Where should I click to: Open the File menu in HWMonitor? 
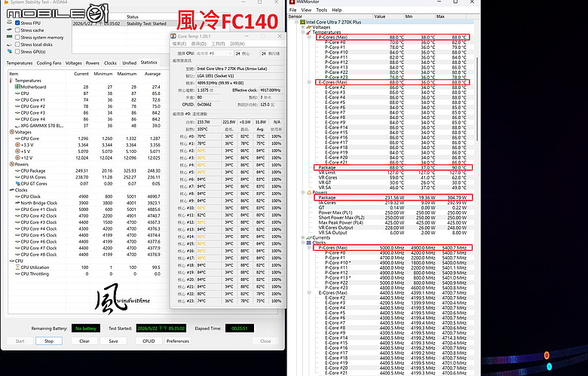(x=293, y=10)
